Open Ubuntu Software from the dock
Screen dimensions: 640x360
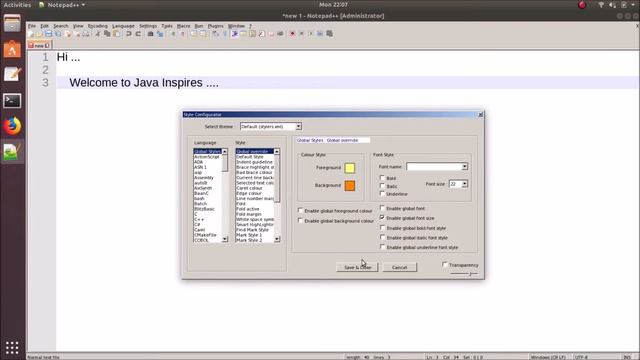[x=12, y=49]
